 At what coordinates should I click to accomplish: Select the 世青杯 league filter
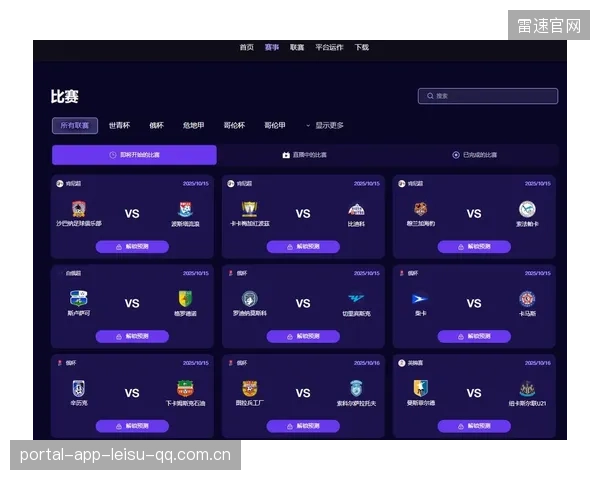(119, 126)
